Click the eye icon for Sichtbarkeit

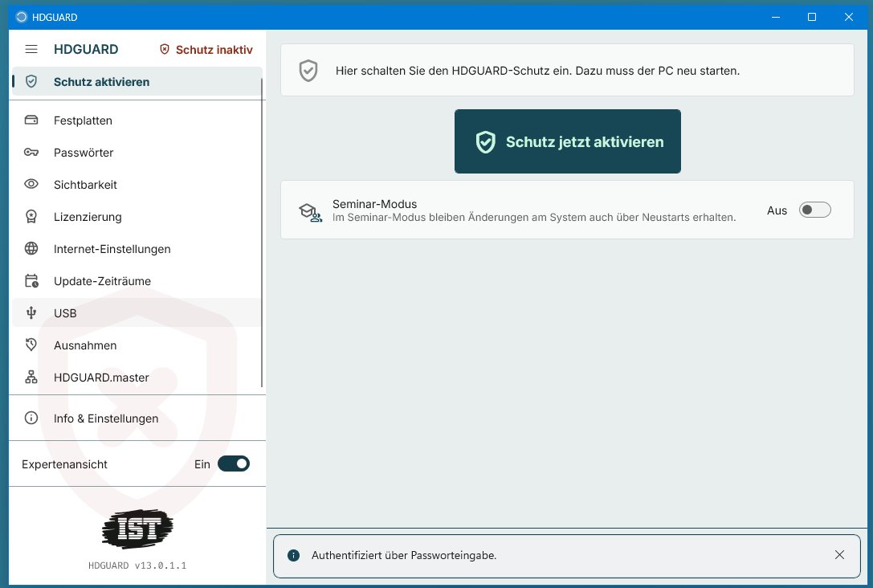tap(31, 184)
